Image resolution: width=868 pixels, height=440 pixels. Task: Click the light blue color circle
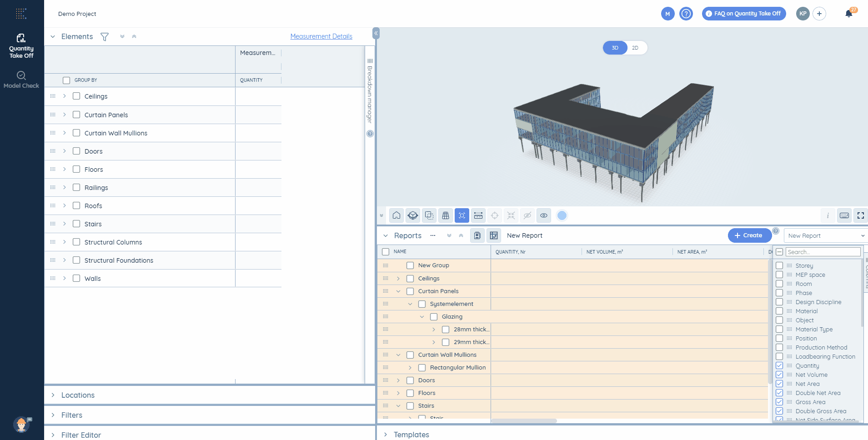tap(562, 215)
